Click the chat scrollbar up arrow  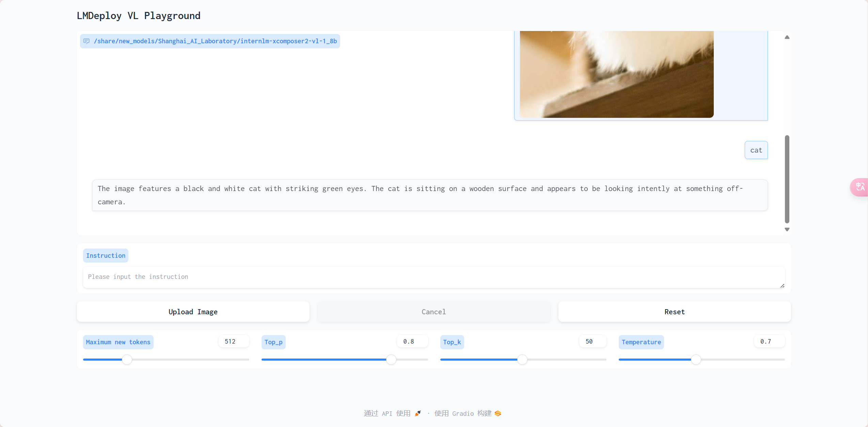tap(787, 37)
